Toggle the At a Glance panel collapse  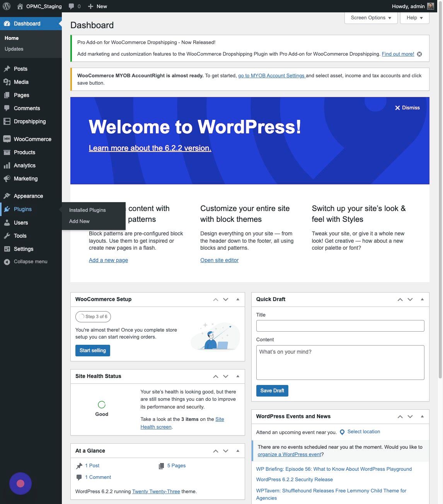(x=238, y=451)
